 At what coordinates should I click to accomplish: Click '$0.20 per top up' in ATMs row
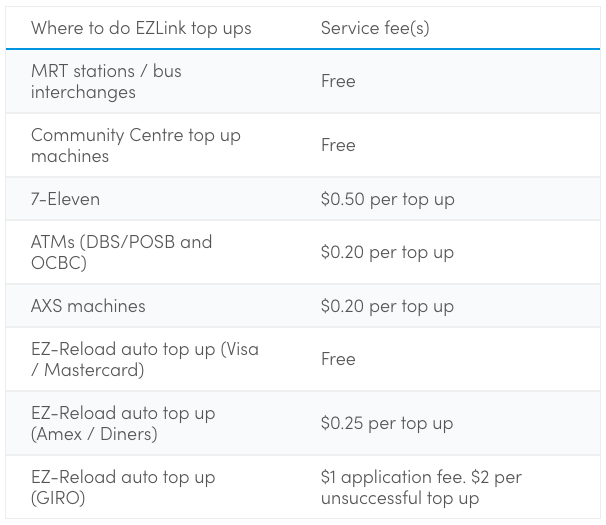(387, 252)
